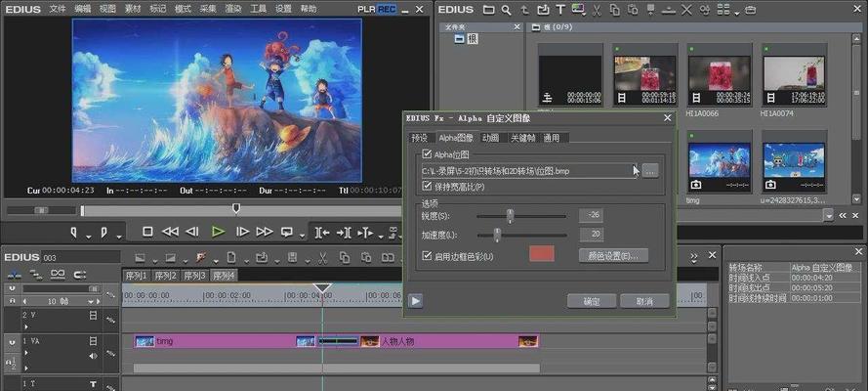Select the 序列1 sequence tab
The width and height of the screenshot is (868, 391).
coord(136,276)
